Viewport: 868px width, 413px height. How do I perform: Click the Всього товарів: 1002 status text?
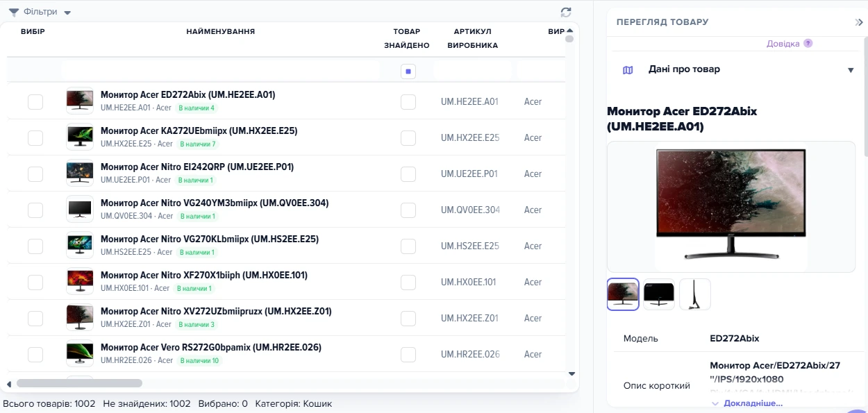click(x=49, y=404)
